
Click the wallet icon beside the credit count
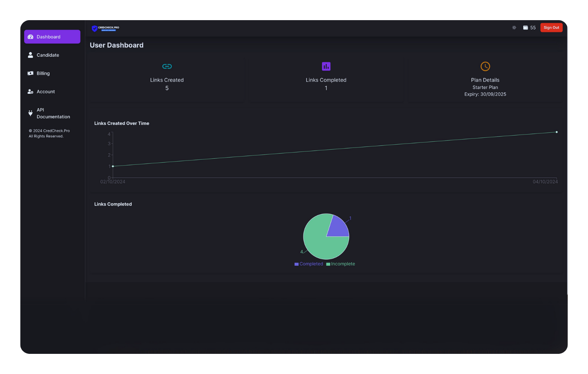click(x=525, y=27)
